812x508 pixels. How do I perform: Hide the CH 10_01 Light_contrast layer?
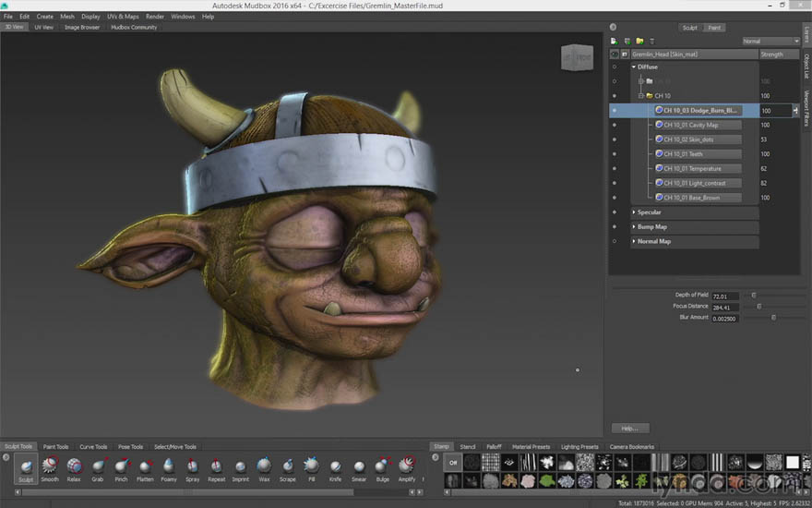point(615,183)
